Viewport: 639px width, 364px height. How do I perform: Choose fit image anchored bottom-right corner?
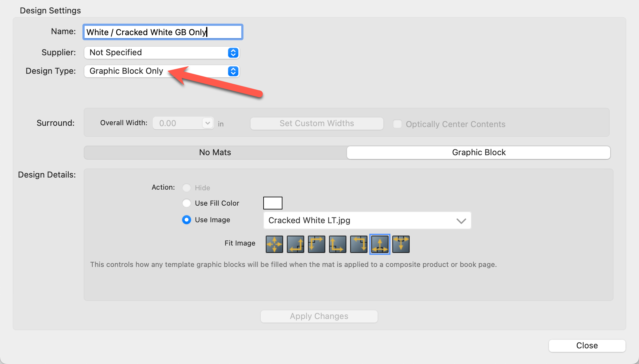coord(295,244)
